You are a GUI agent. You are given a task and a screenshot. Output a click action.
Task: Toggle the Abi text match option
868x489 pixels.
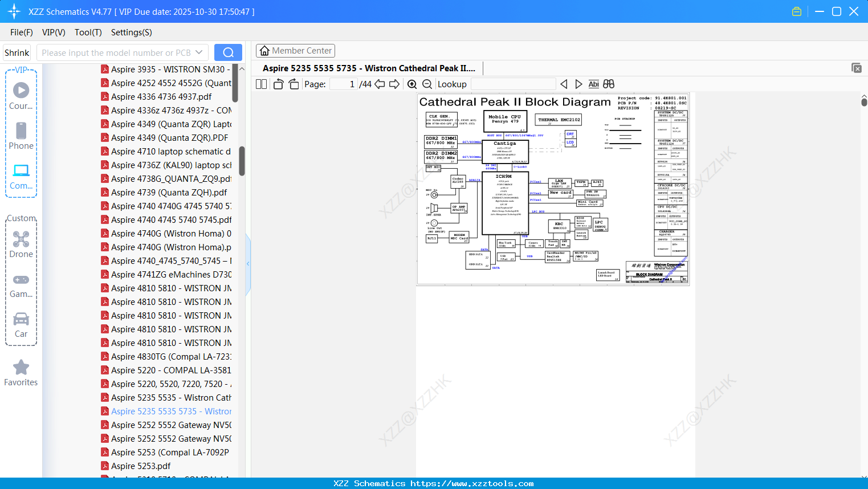pos(593,84)
